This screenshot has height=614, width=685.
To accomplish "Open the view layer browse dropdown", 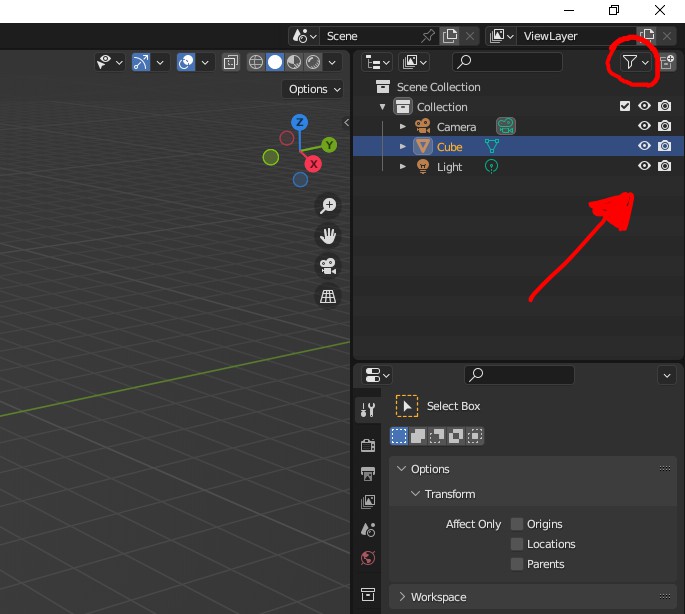I will point(501,36).
